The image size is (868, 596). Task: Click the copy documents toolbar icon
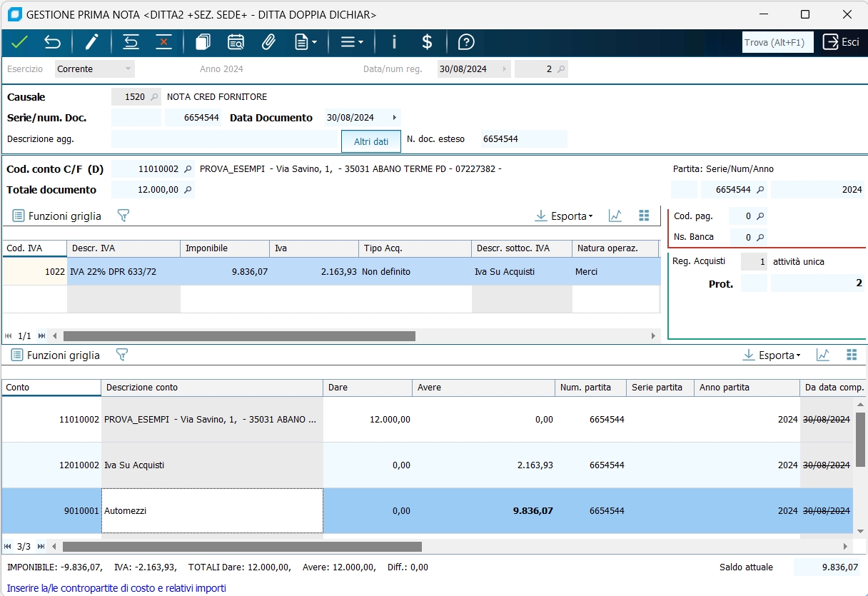point(203,42)
